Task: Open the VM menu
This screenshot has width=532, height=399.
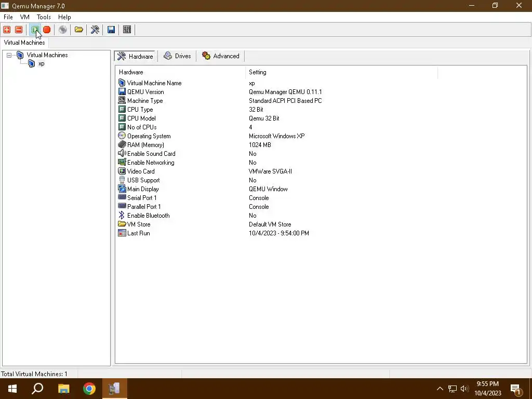Action: [x=25, y=17]
